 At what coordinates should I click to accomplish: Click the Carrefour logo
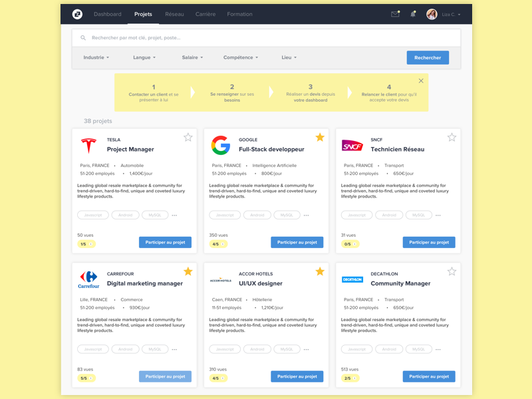[x=88, y=279]
